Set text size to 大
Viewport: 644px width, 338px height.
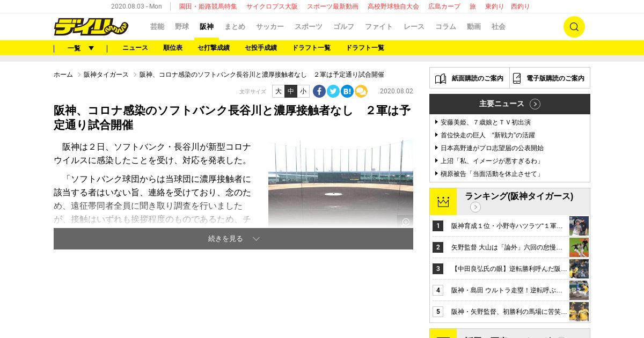[279, 91]
